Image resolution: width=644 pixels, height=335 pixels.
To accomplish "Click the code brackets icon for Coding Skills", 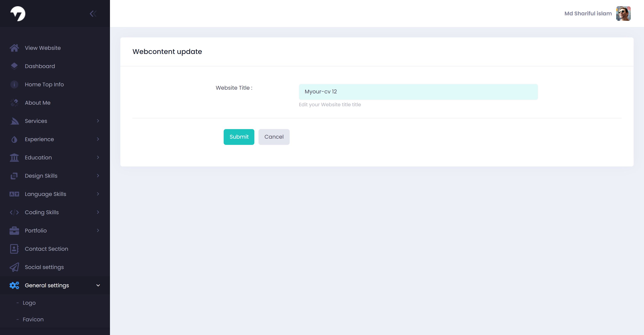I will tap(14, 212).
